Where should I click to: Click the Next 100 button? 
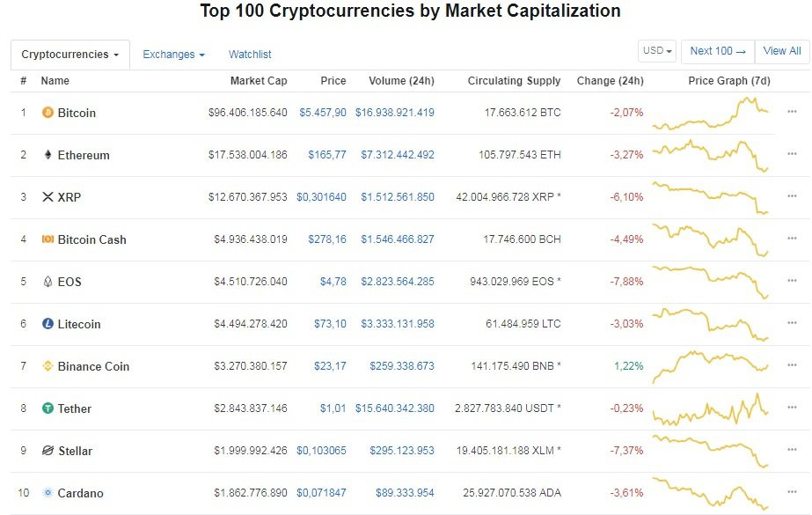(x=717, y=51)
